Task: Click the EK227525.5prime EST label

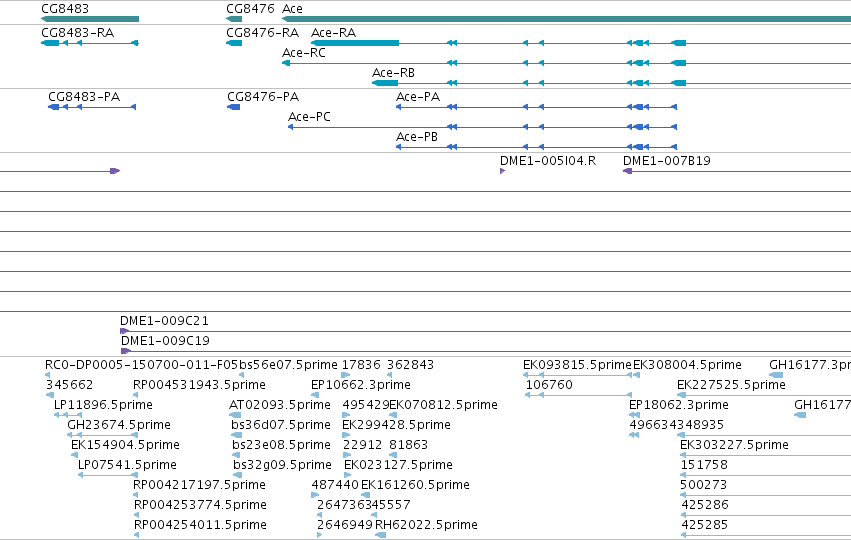Action: click(x=732, y=385)
